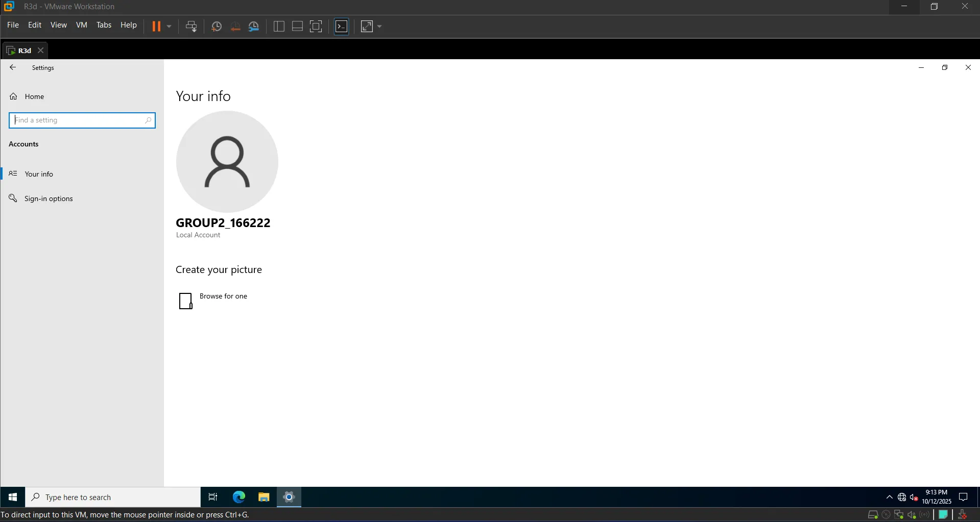Pause the VM with the orange pause icon
Image resolution: width=980 pixels, height=522 pixels.
(x=156, y=26)
